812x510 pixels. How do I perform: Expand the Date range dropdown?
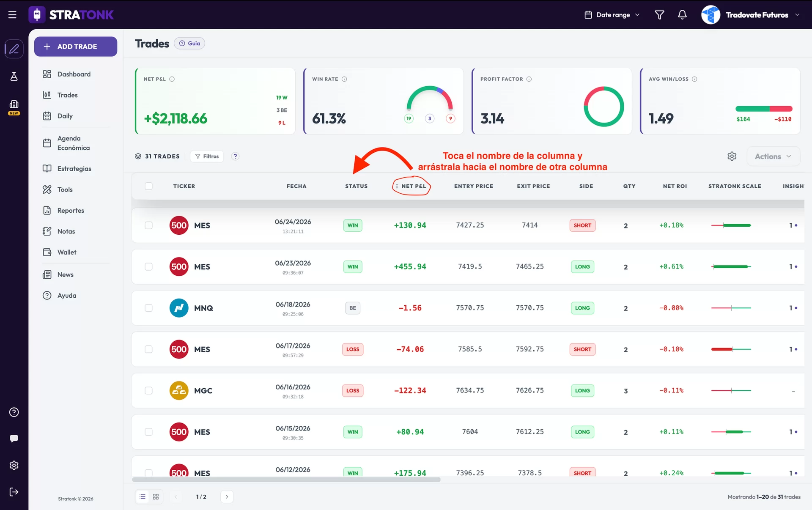tap(612, 15)
